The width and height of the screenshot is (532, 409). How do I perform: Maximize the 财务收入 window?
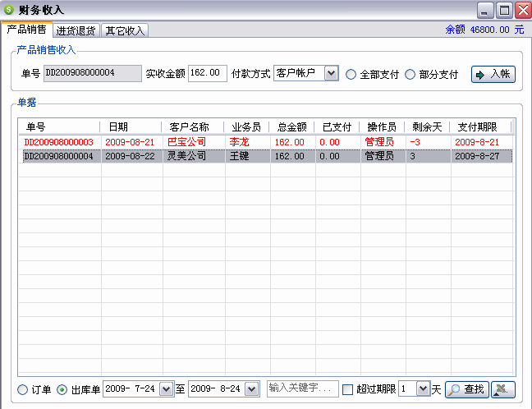(x=504, y=10)
